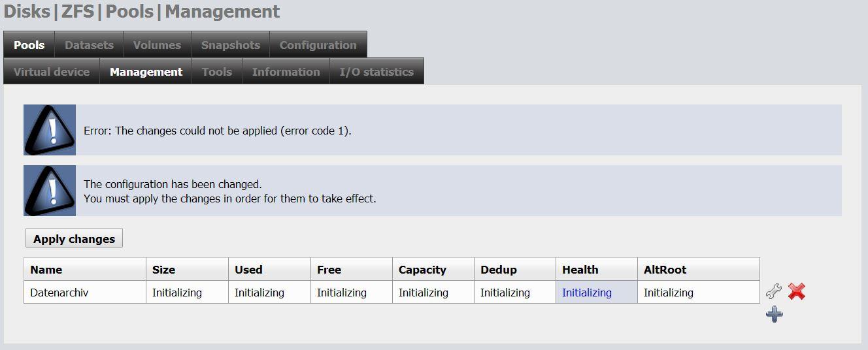Click the Health column Initializing value
The width and height of the screenshot is (868, 350).
click(x=587, y=293)
